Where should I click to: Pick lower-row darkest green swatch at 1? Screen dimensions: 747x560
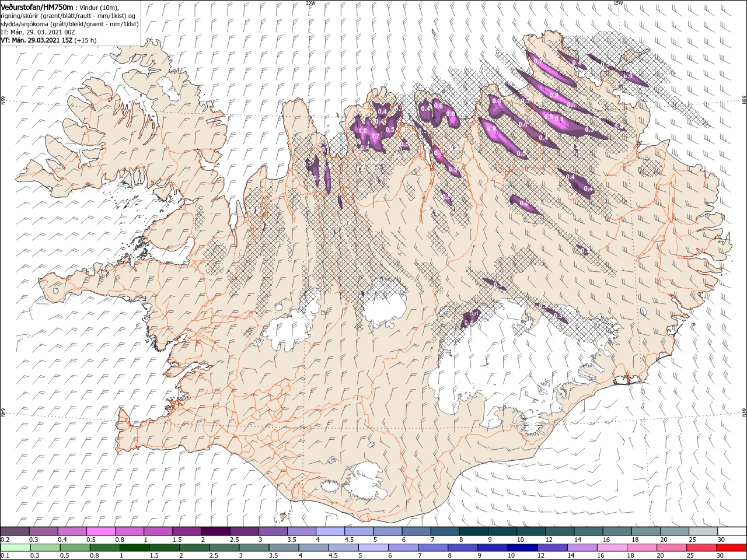[x=134, y=548]
